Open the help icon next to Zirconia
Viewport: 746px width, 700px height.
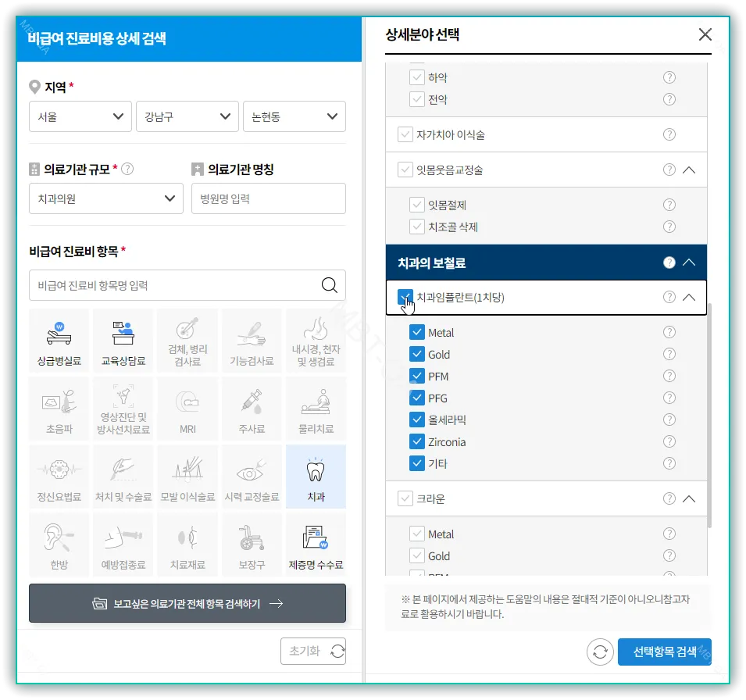coord(669,441)
